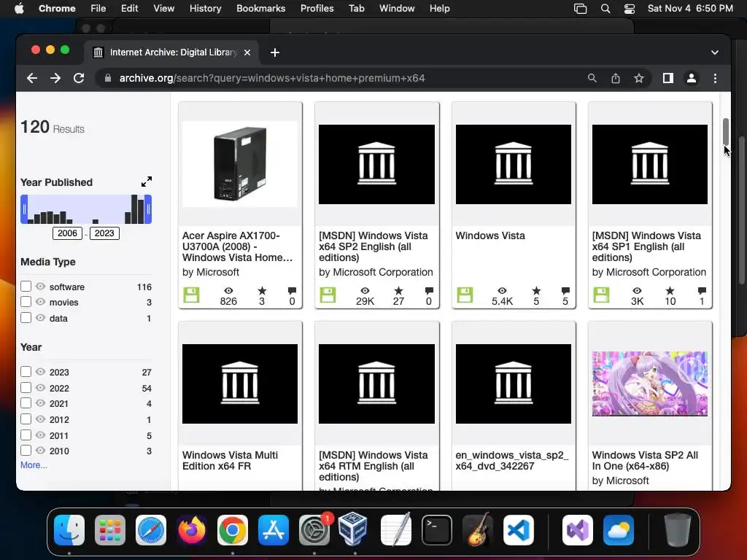747x560 pixels.
Task: Open Launchpad from the Dock
Action: pyautogui.click(x=110, y=530)
